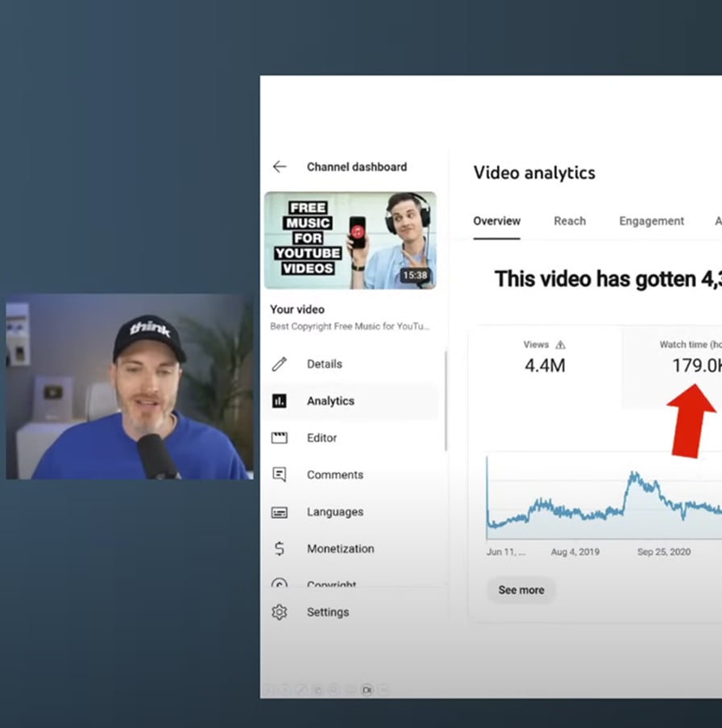The image size is (722, 728).
Task: Click the "Sep 25, 2020" chart date
Action: click(x=664, y=552)
